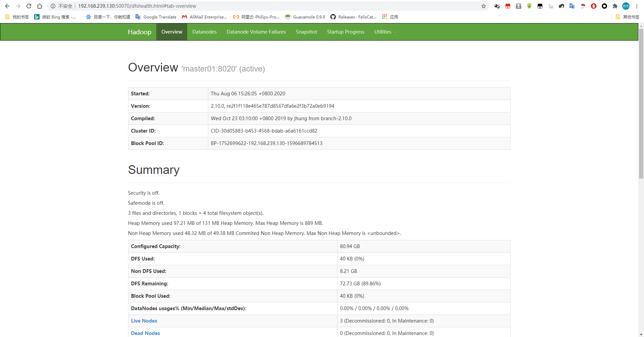644x337 pixels.
Task: Go back with the browser back arrow
Action: tap(7, 6)
